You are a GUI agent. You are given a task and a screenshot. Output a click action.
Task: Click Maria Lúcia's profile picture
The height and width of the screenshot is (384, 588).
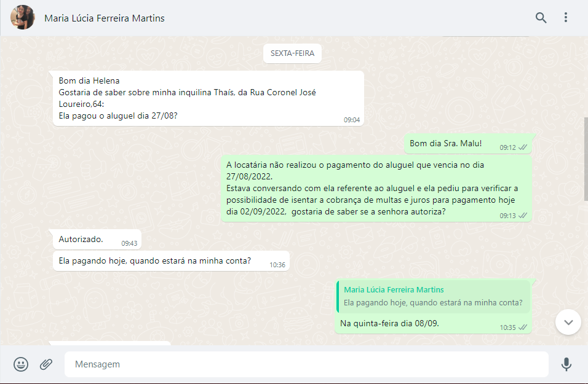(23, 18)
